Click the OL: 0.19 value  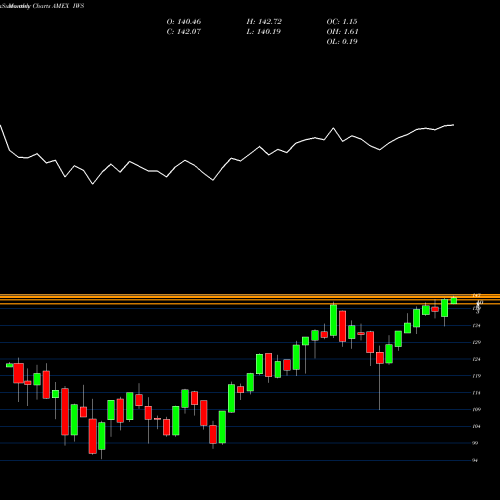(x=342, y=42)
